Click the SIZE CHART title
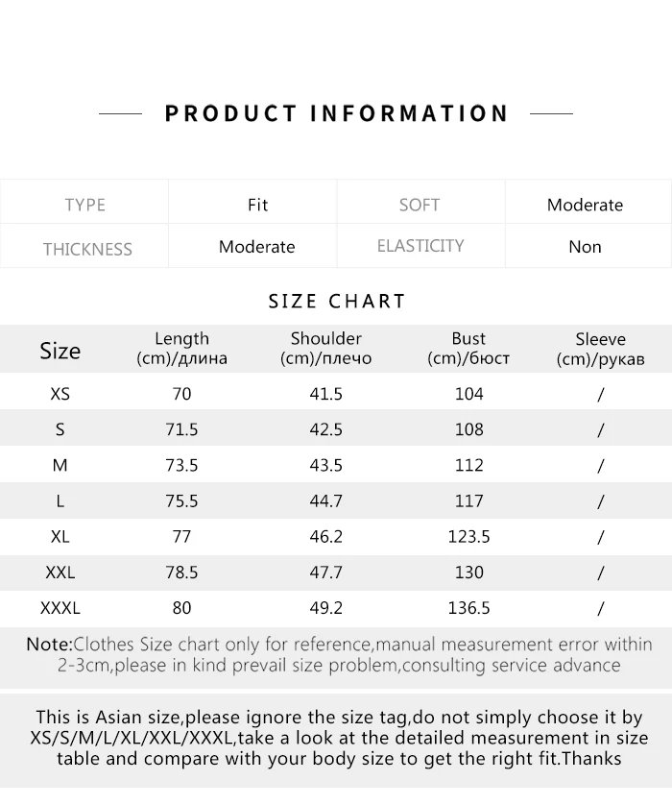 click(337, 301)
